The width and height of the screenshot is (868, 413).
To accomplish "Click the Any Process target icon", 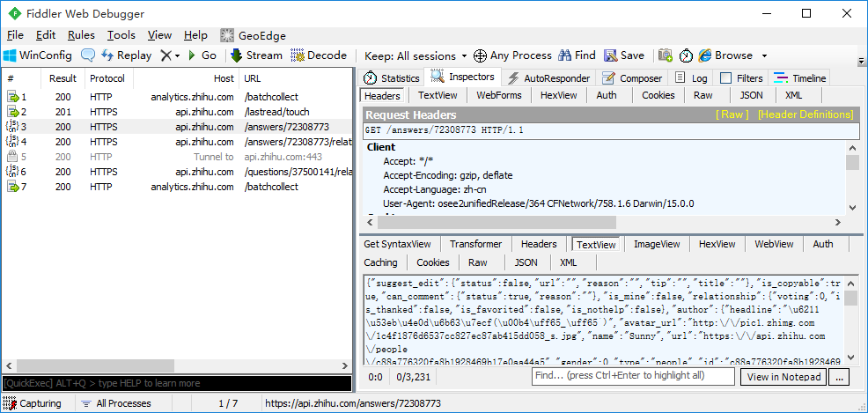I will (x=480, y=55).
